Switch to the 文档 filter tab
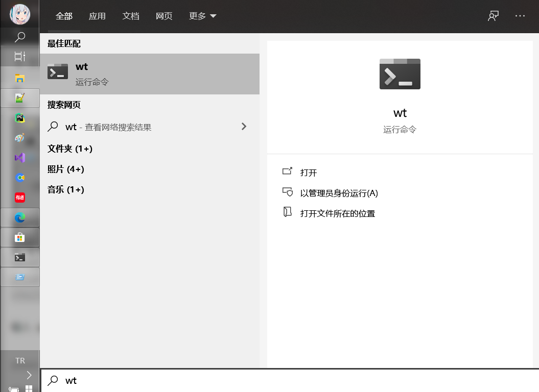Screen dimensions: 539x392 [131, 16]
